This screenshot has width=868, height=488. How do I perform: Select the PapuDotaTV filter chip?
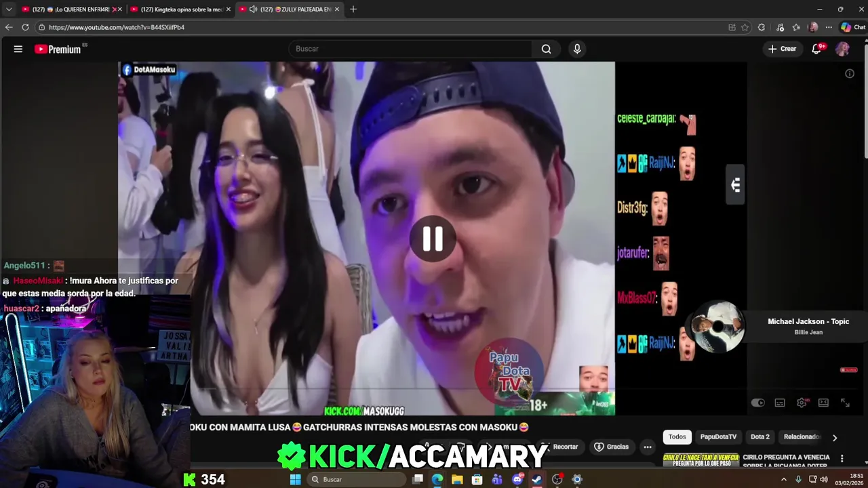[x=718, y=436]
